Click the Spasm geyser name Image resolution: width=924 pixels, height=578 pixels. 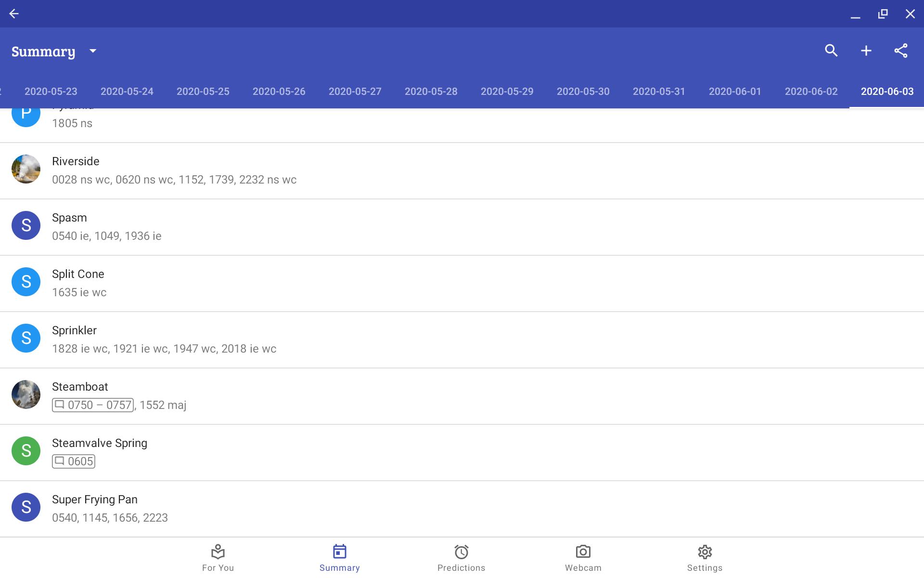tap(69, 218)
